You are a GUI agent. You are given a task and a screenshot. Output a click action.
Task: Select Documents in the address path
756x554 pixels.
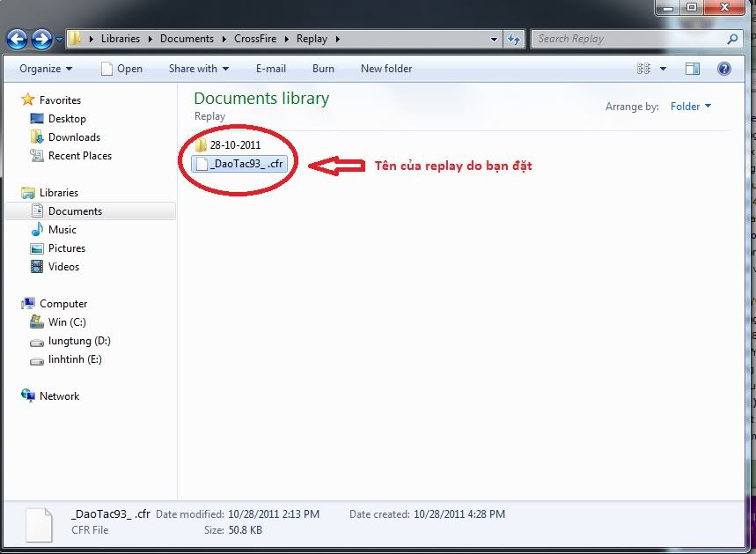[x=187, y=39]
